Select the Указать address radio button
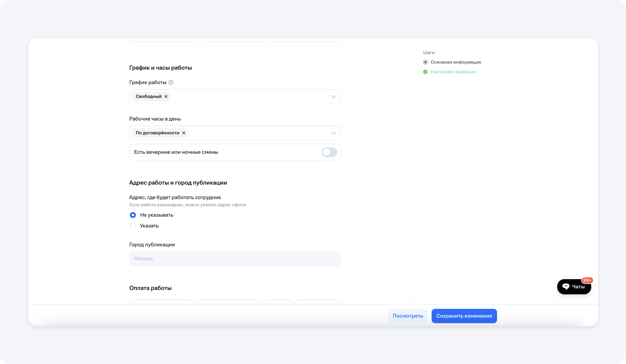 pyautogui.click(x=133, y=226)
